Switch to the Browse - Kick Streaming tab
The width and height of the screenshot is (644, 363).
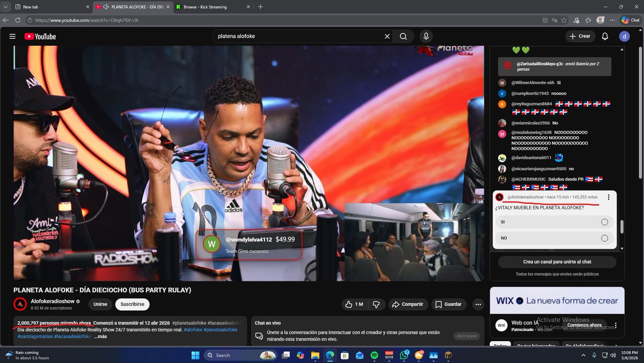click(213, 7)
